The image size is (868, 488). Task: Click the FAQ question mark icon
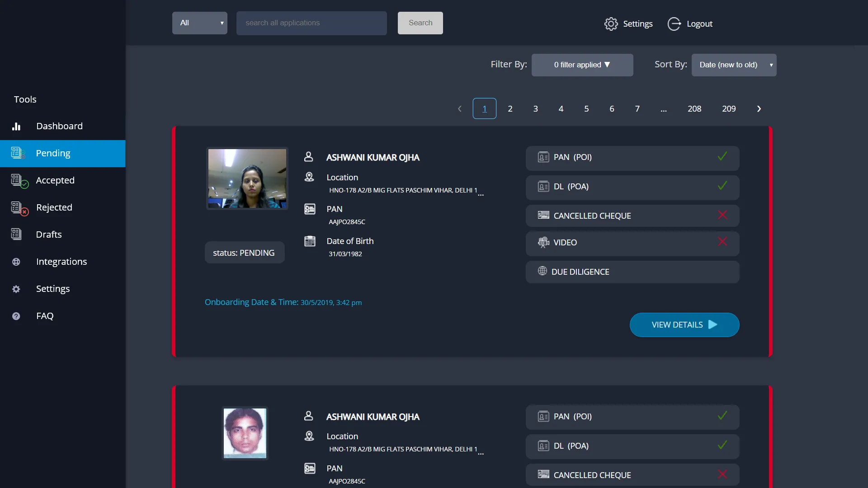click(16, 316)
